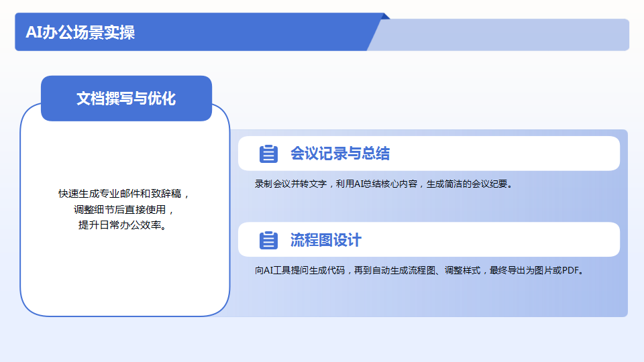Click the line 提升日常办公效率
The image size is (644, 362).
coord(125,225)
